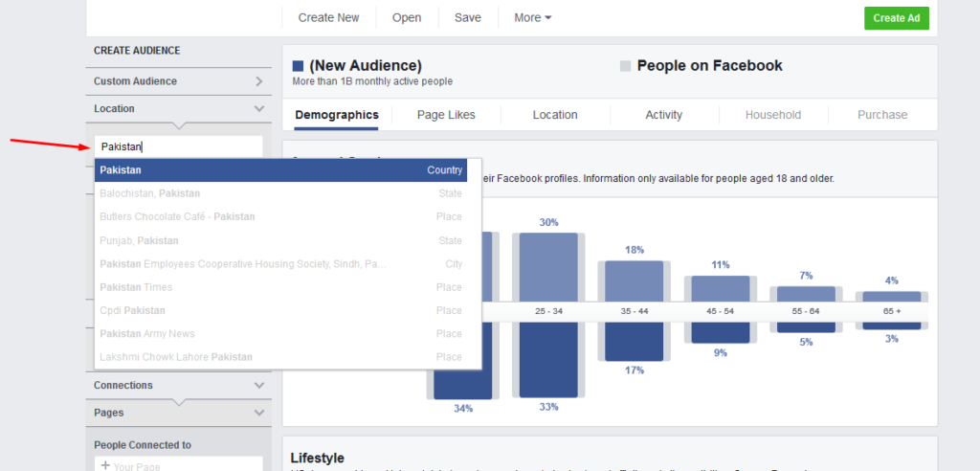Click the 35 - 44 top bar showing 18%
980x471 pixels.
coord(634,282)
